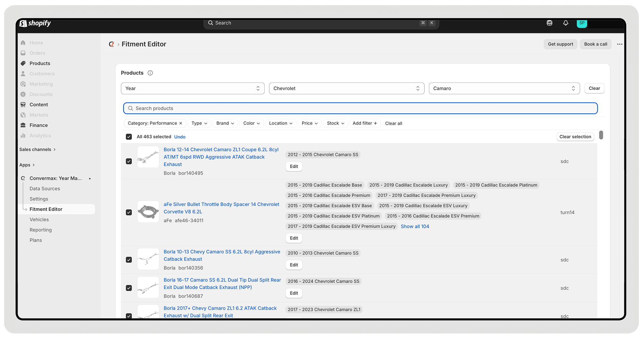Focus the Search products input field
Image resolution: width=644 pixels, height=339 pixels.
(360, 108)
